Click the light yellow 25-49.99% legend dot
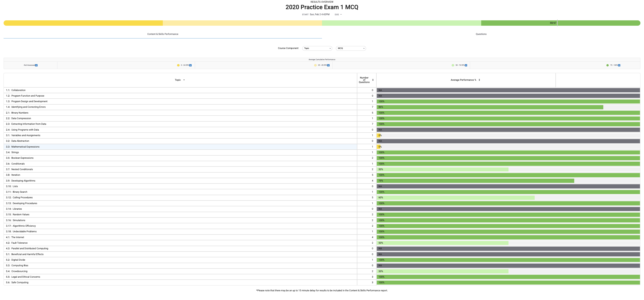The height and width of the screenshot is (300, 644). (x=315, y=65)
